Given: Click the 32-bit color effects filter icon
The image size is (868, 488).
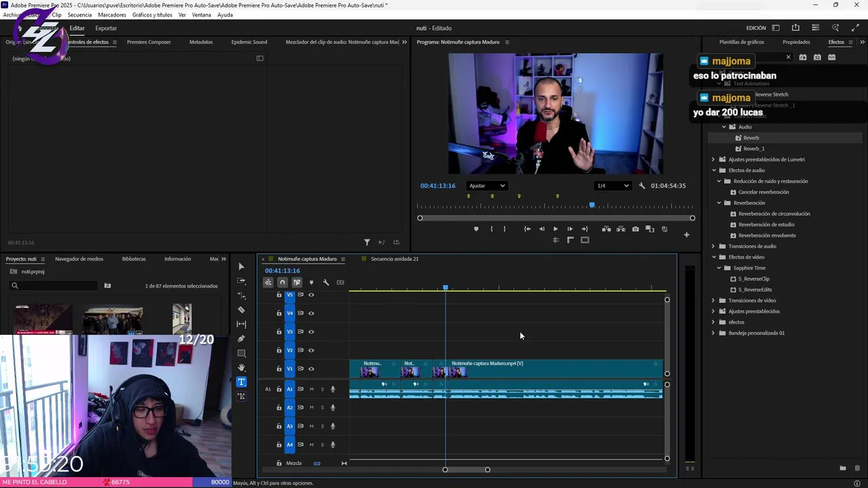Looking at the screenshot, I should [x=817, y=58].
